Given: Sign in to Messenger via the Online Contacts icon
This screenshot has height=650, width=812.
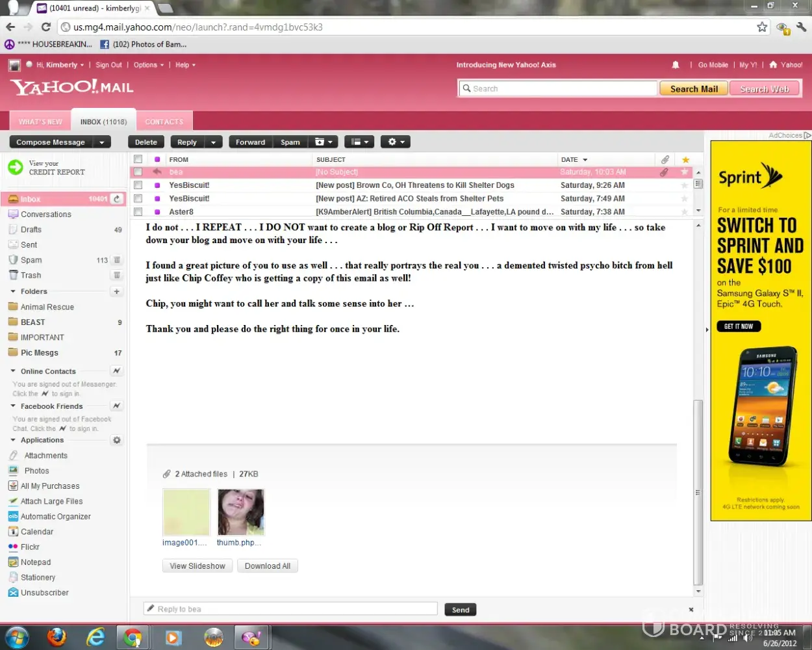Looking at the screenshot, I should click(x=116, y=371).
